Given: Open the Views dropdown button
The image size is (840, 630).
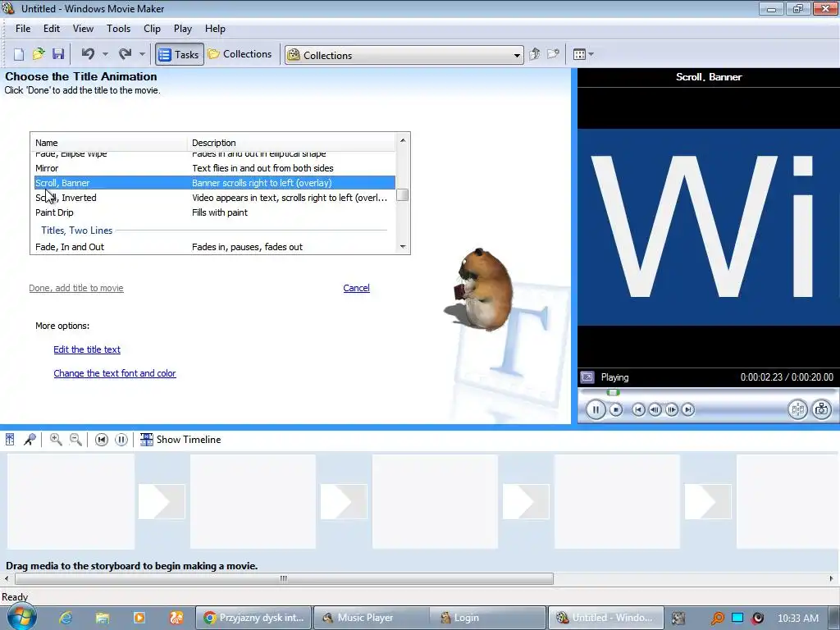Looking at the screenshot, I should coord(583,54).
